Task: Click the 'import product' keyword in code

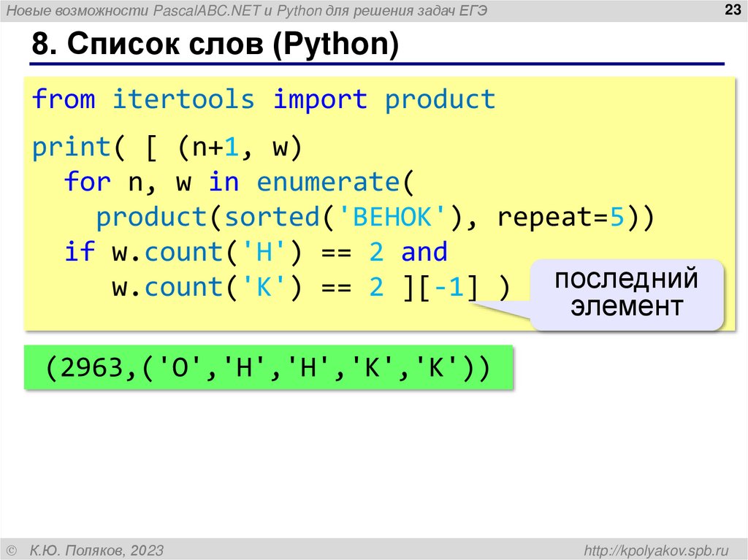Action: (x=383, y=99)
